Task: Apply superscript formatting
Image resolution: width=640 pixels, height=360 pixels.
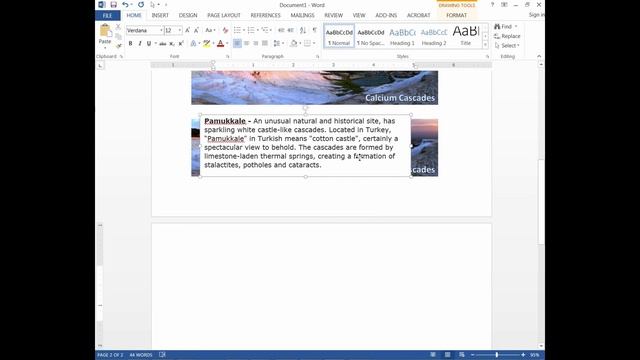Action: click(x=181, y=44)
